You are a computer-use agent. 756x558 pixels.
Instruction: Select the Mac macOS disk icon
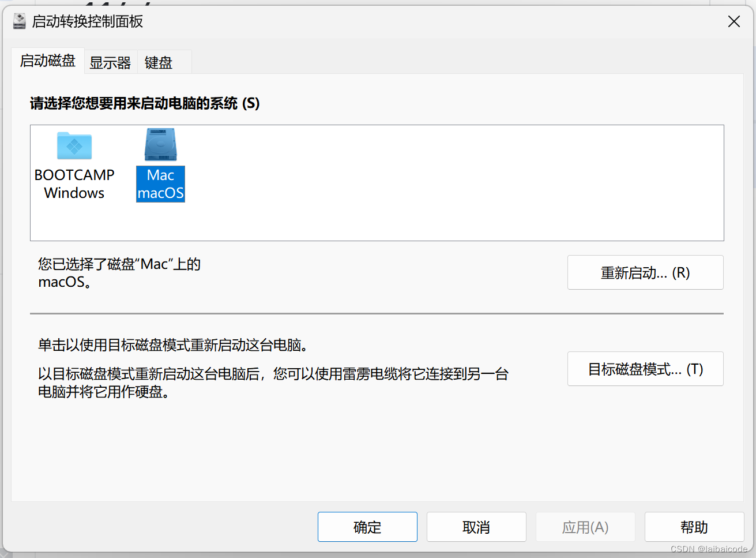(x=160, y=145)
